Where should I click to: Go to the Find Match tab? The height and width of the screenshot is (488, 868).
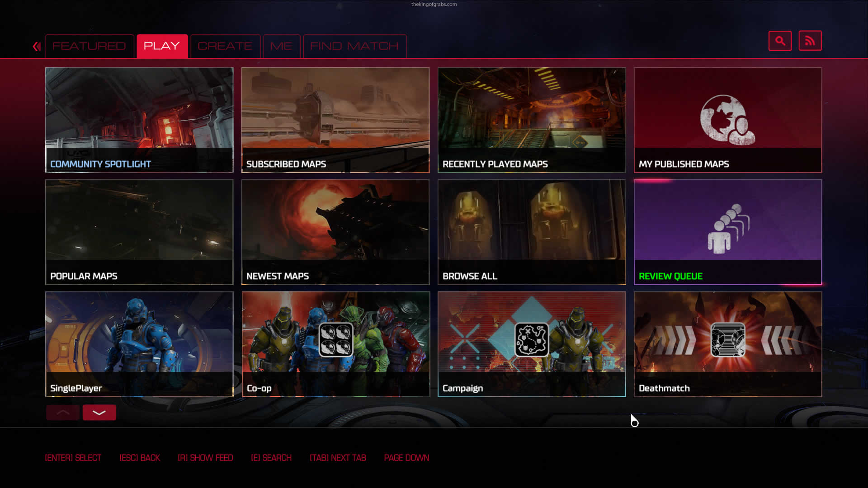point(354,46)
